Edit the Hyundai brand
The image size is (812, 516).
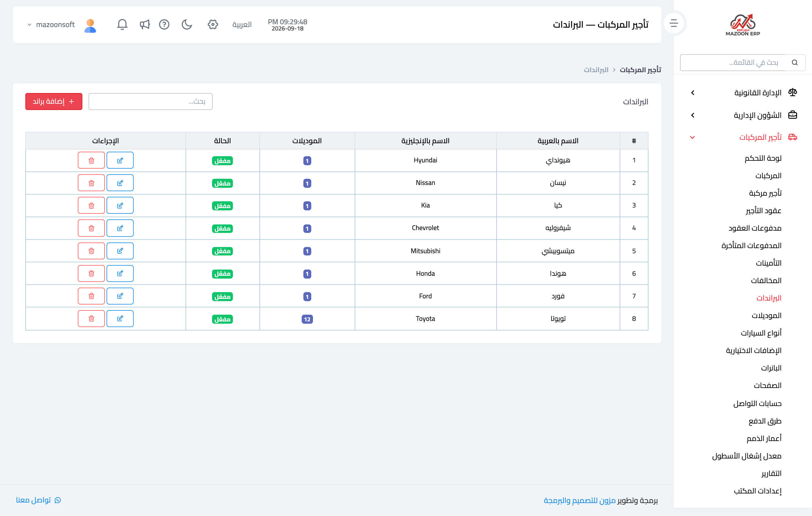tap(120, 160)
